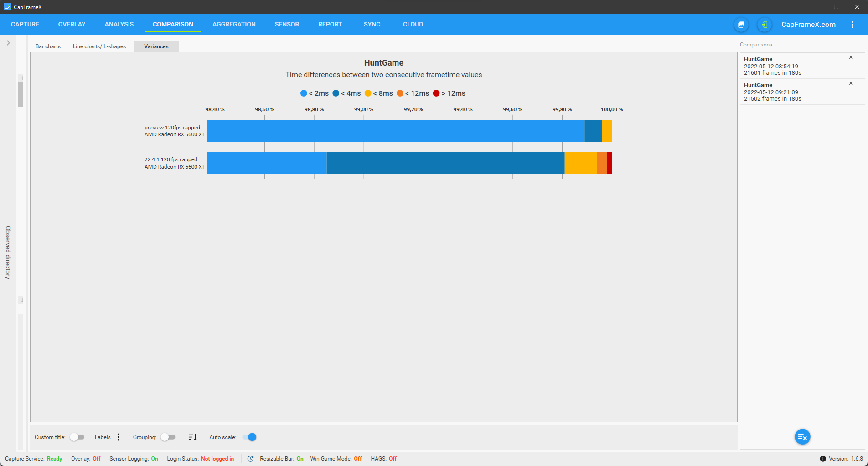Click the < 8ms legend color dot
868x466 pixels.
(x=368, y=93)
